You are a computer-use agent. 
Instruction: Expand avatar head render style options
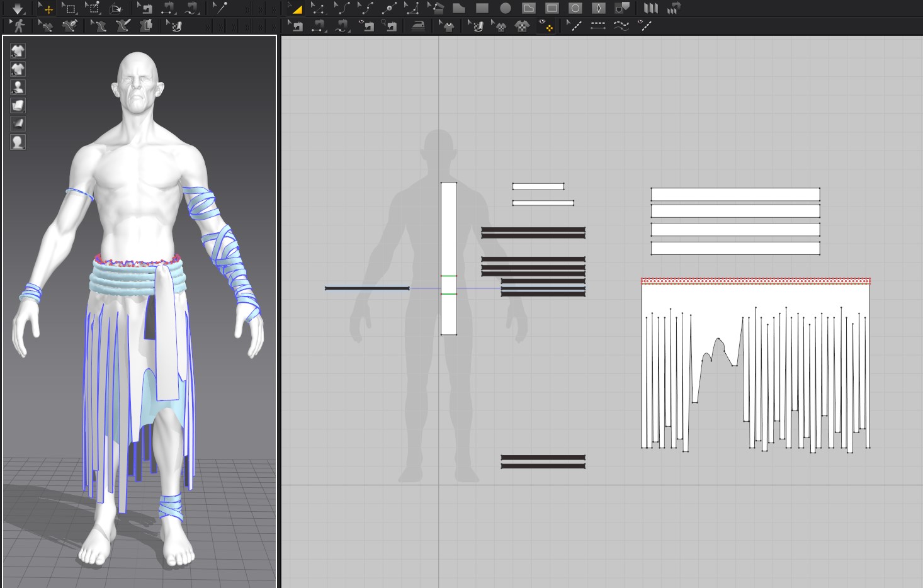18,142
